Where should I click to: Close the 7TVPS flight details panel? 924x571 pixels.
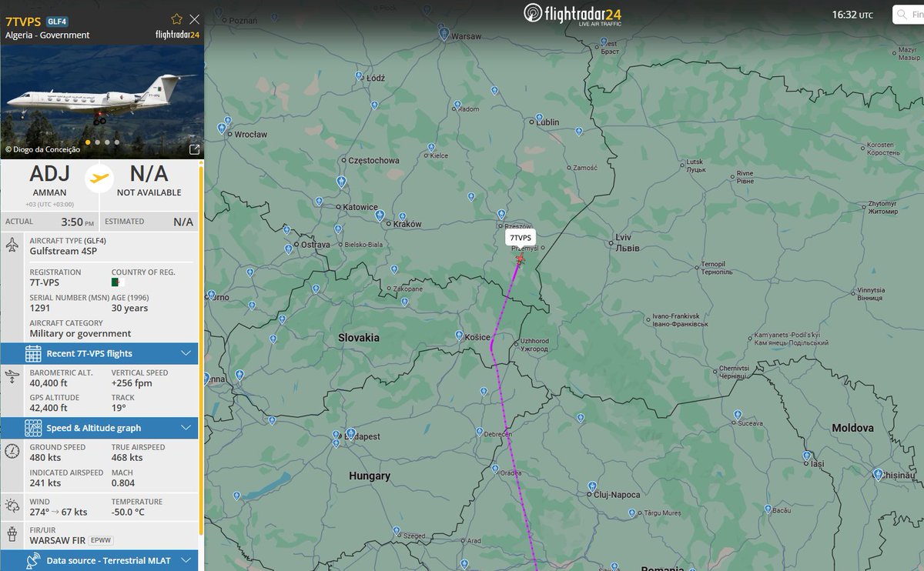point(194,19)
